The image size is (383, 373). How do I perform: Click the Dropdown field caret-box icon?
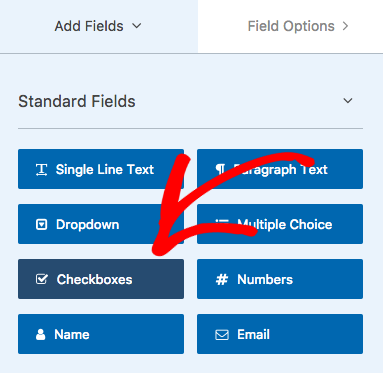pos(41,224)
